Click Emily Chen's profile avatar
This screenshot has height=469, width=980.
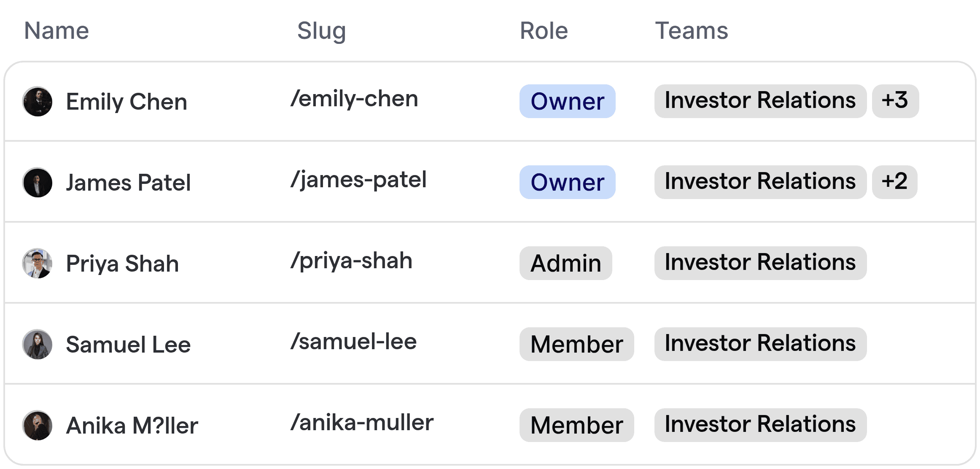coord(38,101)
